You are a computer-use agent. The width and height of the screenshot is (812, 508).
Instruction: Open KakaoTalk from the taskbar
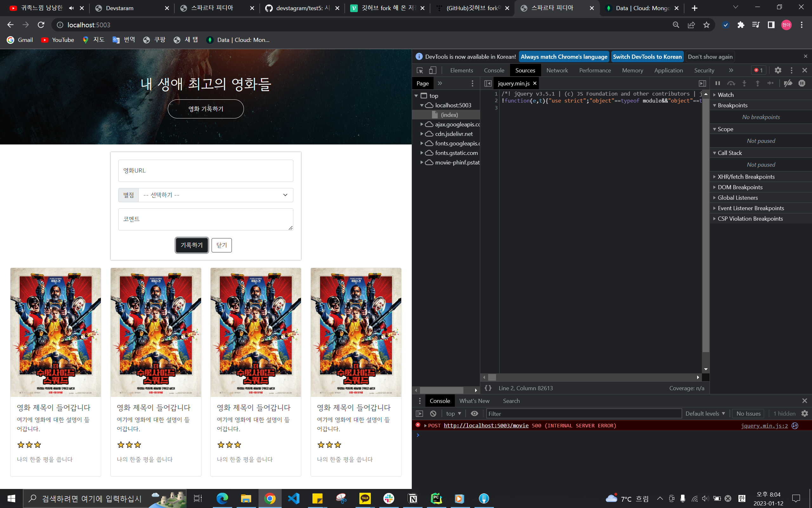pyautogui.click(x=365, y=498)
